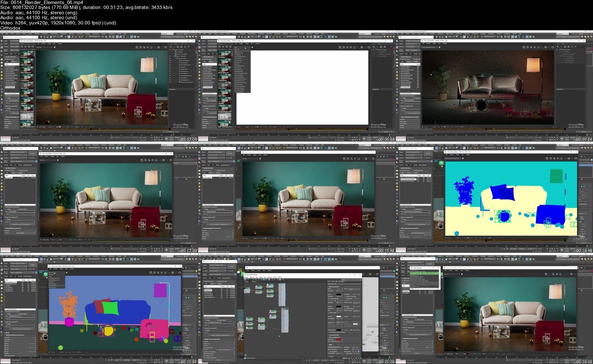Open the blank white render thumbnail at 00:06:18
Image resolution: width=593 pixels, height=364 pixels.
tap(296, 86)
